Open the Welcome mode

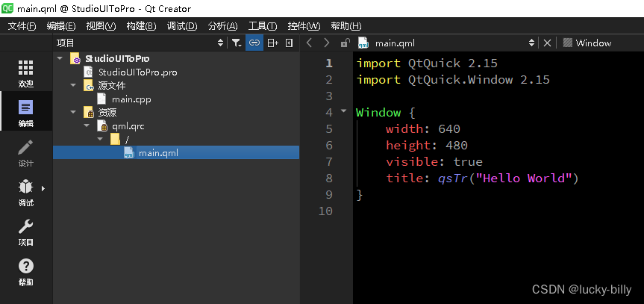click(x=26, y=73)
